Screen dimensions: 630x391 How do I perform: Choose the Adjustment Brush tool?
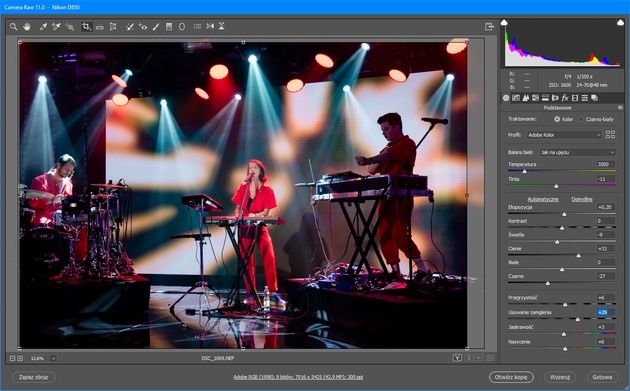click(156, 27)
